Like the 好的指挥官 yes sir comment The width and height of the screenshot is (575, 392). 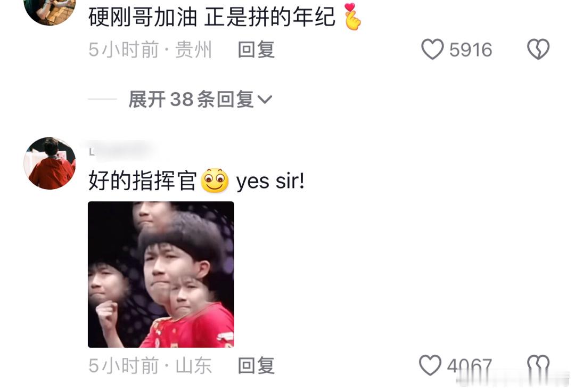coord(430,365)
